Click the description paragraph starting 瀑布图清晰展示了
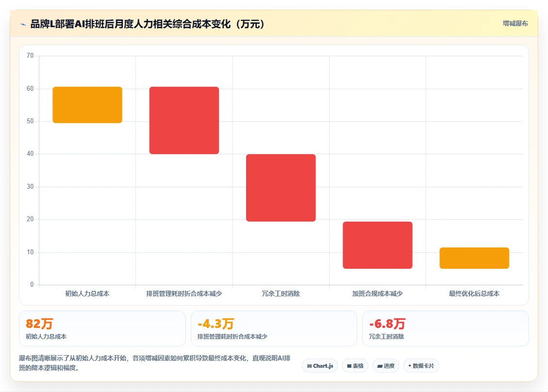548x392 pixels. 155,363
